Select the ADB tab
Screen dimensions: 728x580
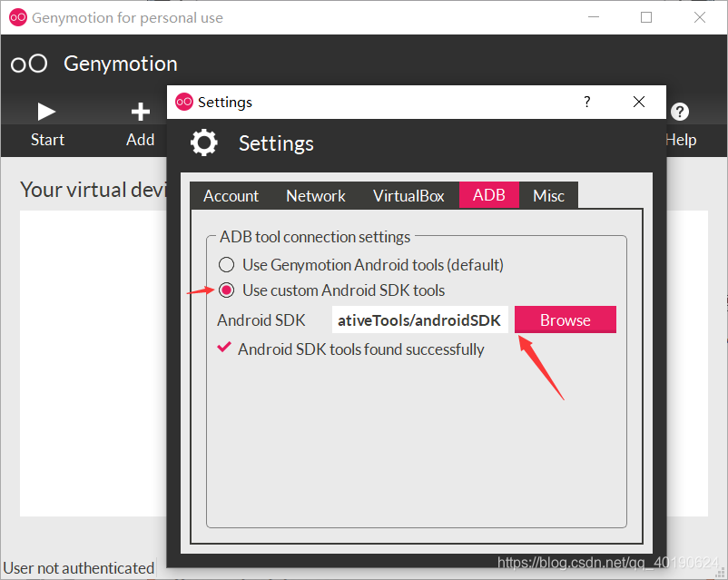tap(489, 195)
